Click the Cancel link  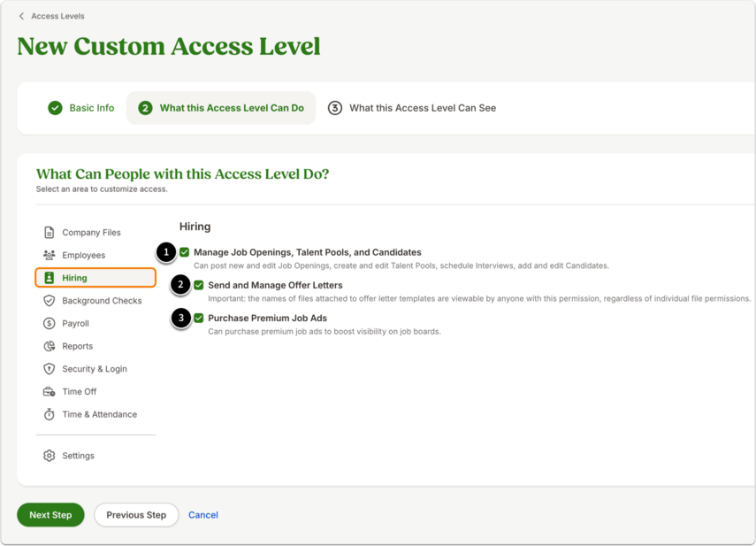click(203, 515)
